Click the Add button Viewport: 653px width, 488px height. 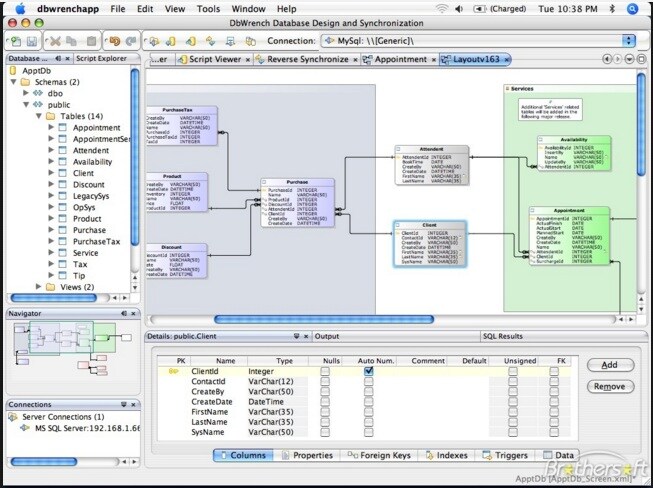(611, 365)
